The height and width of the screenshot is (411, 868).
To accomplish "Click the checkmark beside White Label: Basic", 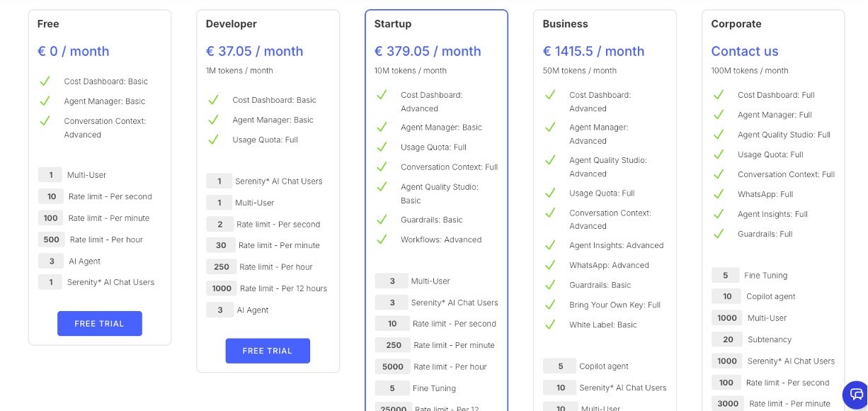I will (x=550, y=325).
